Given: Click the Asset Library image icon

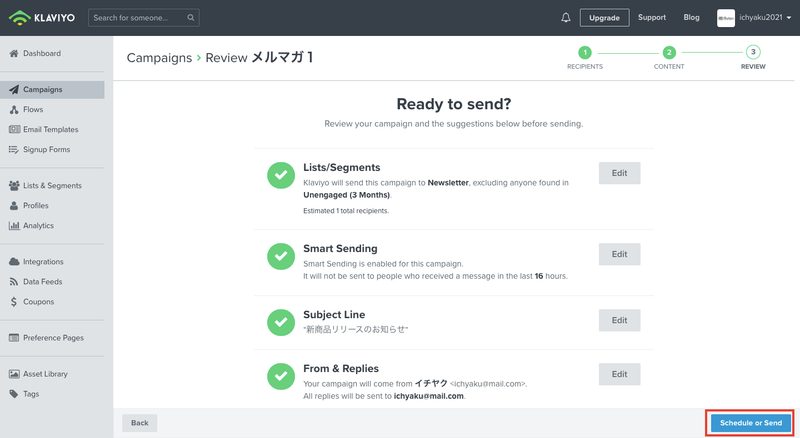Looking at the screenshot, I should click(14, 374).
